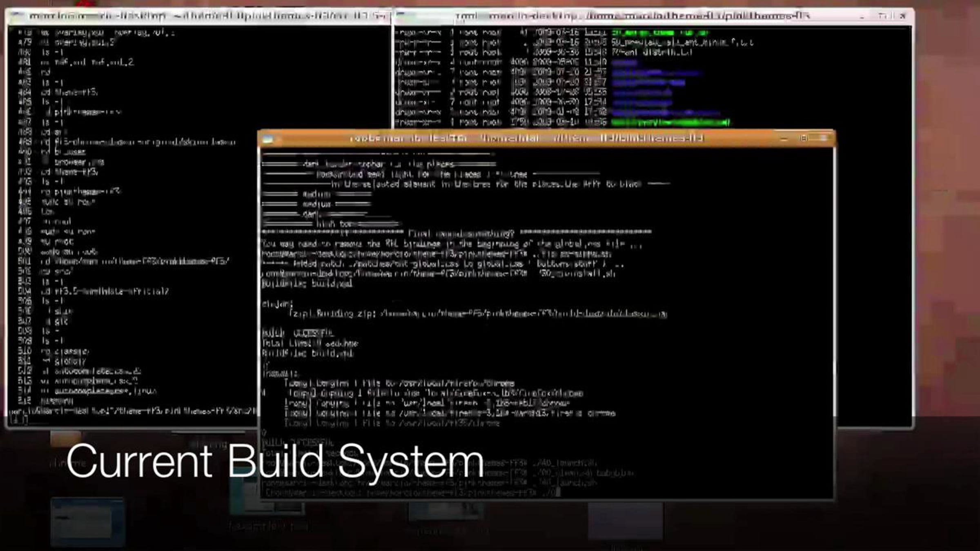Click the "BUILD SUCCESSFUL" line in the front terminal
This screenshot has width=980, height=551.
pos(298,333)
